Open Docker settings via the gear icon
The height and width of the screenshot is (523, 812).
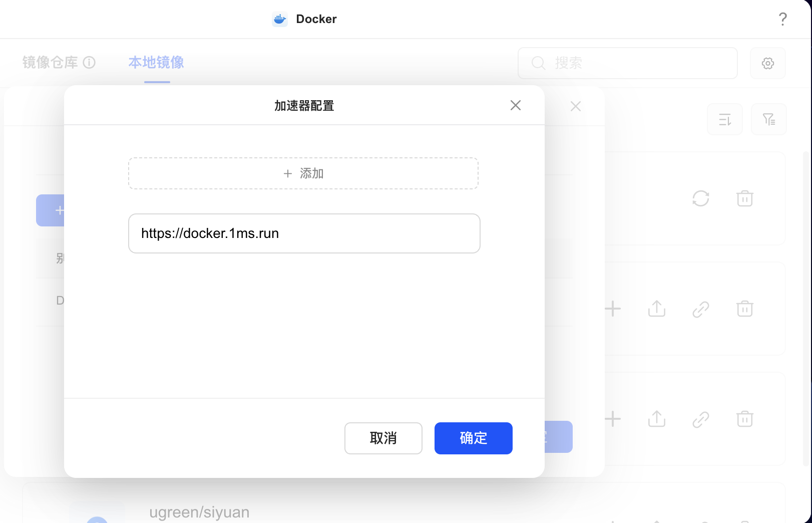768,63
